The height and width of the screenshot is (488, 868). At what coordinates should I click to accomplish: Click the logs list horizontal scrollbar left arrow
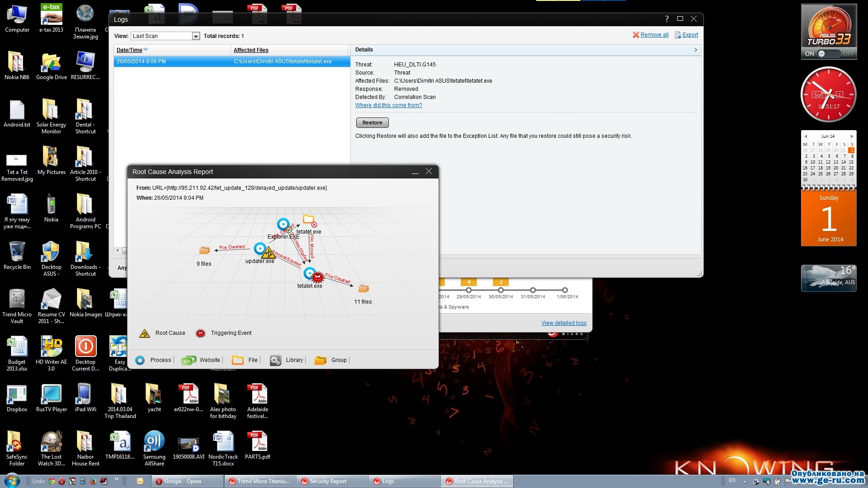click(x=118, y=250)
